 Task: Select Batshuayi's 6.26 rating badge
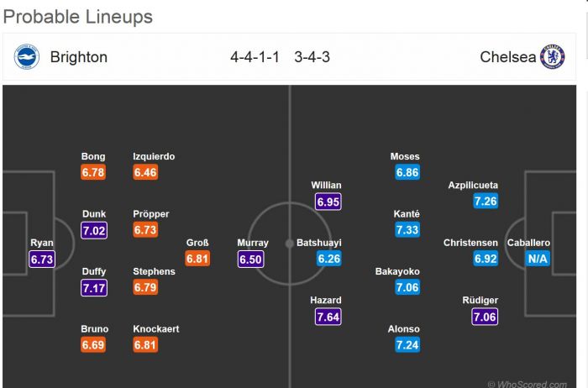click(328, 259)
